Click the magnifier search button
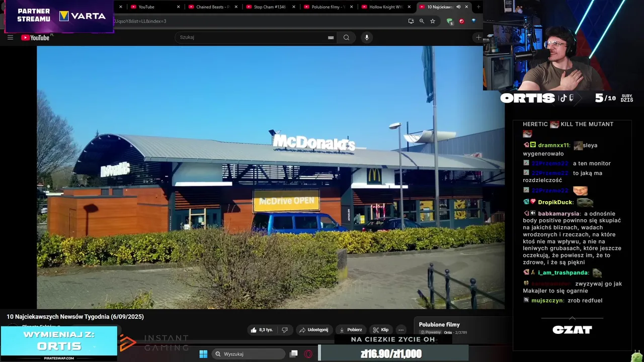The image size is (644, 362). coord(346,37)
